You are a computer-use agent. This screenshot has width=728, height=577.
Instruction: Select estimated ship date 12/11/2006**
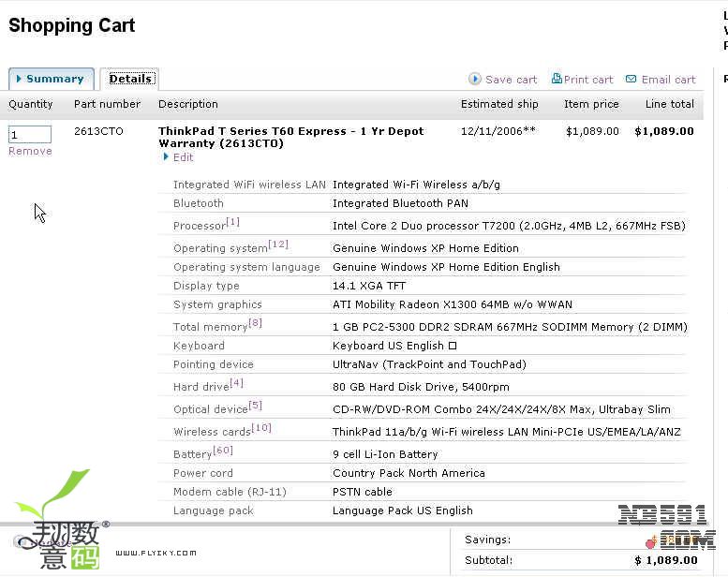coord(498,131)
